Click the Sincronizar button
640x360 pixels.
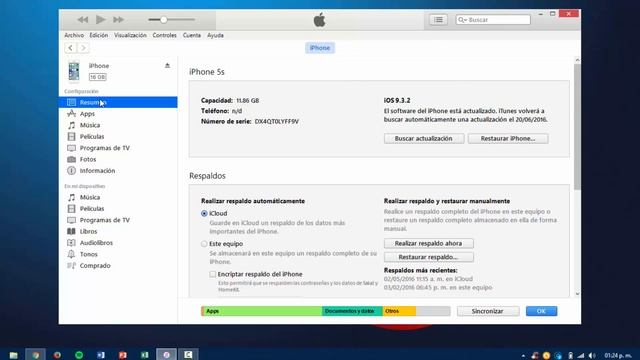[488, 311]
